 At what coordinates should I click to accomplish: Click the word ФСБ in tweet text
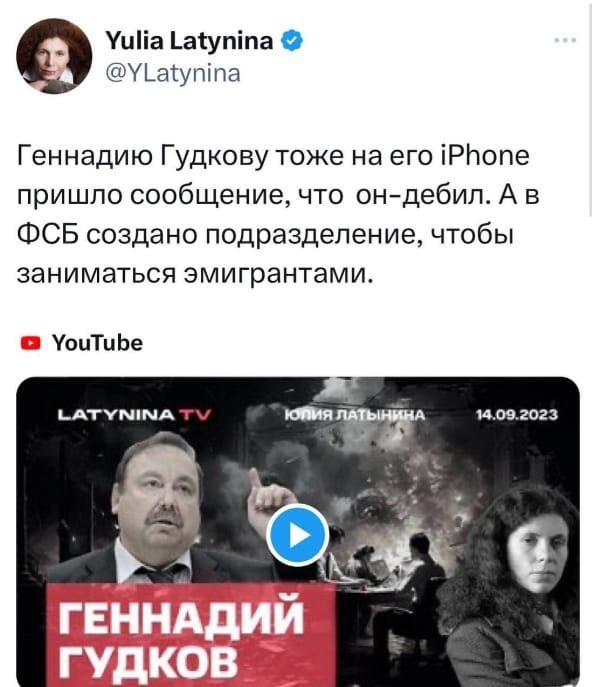(x=48, y=235)
